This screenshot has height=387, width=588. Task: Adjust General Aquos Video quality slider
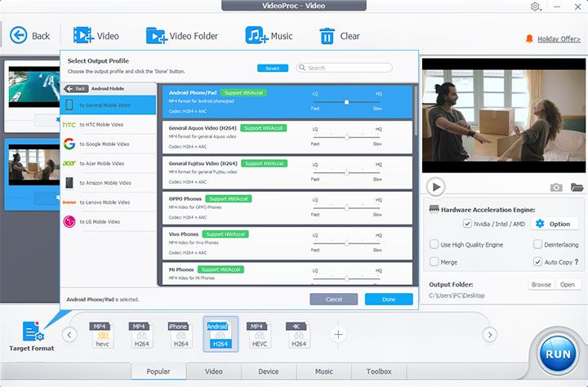click(346, 137)
